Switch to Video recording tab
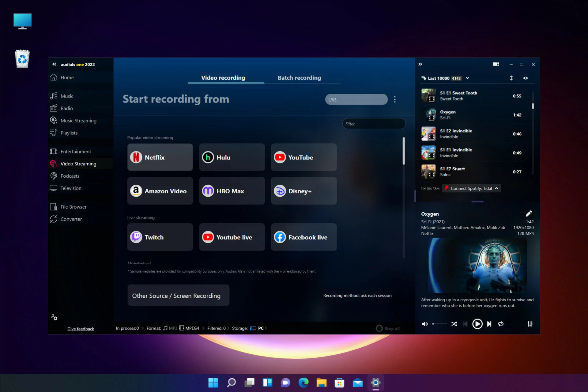Image resolution: width=588 pixels, height=392 pixels. click(x=223, y=78)
